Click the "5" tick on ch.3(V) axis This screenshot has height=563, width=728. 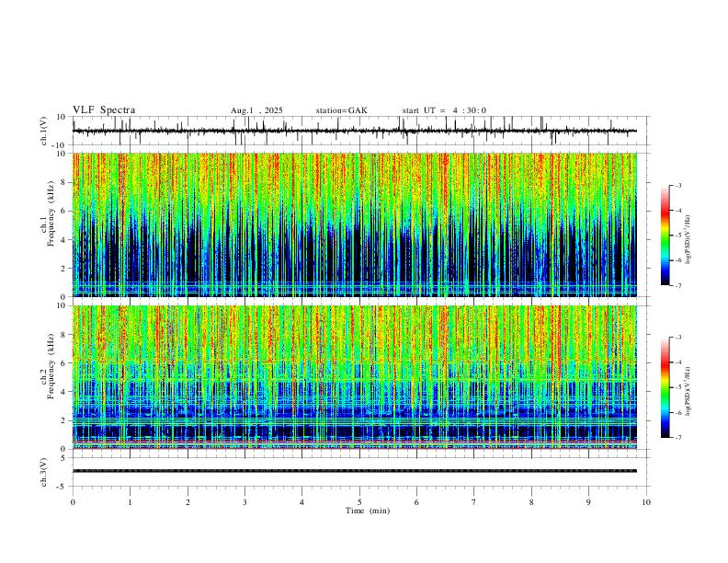pos(65,458)
